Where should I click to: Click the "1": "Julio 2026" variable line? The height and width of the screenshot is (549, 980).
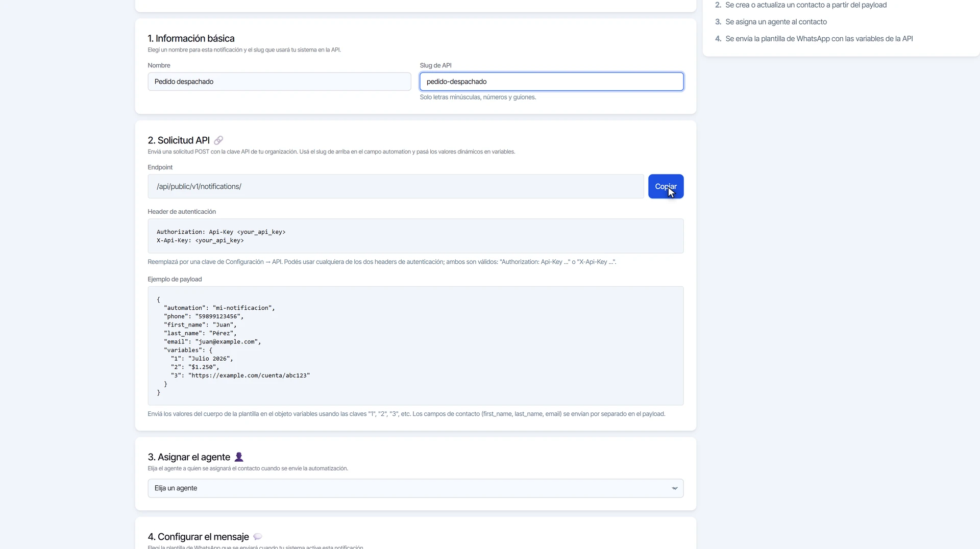202,359
